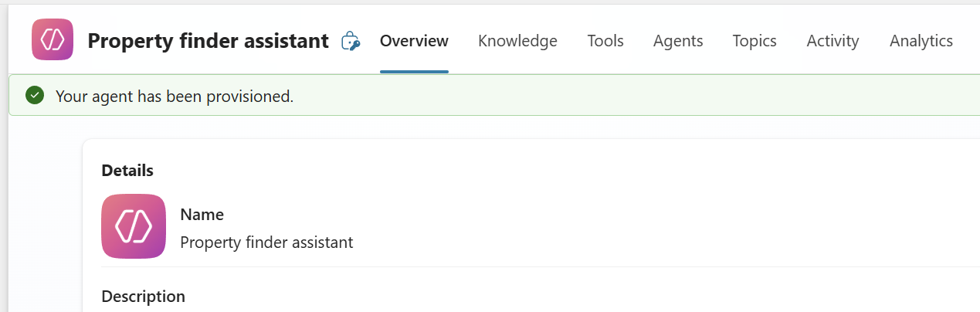Click the bot key icon next to title
The height and width of the screenshot is (312, 980).
(x=351, y=41)
